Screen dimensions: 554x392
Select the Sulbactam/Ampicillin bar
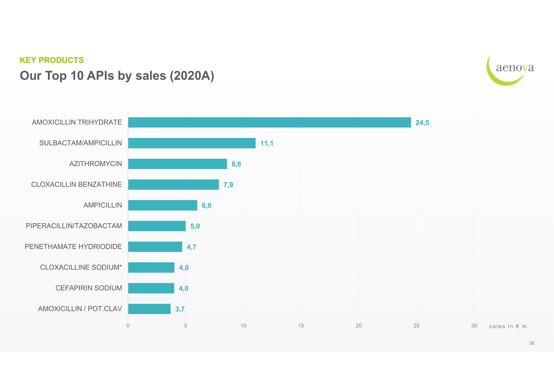click(192, 143)
